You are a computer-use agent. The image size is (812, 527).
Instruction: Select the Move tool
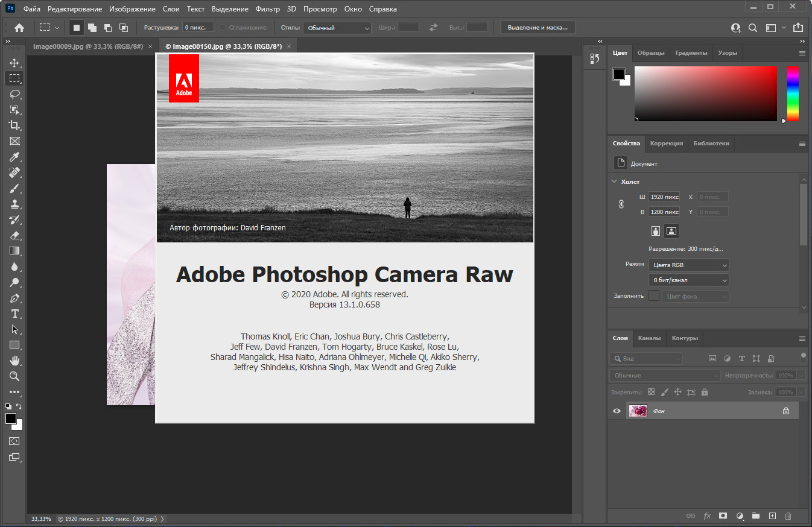(x=14, y=63)
